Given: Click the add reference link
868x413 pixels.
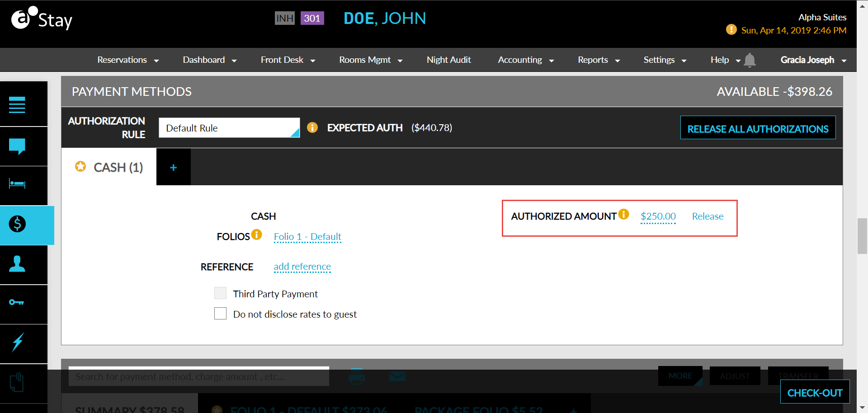Looking at the screenshot, I should point(302,267).
